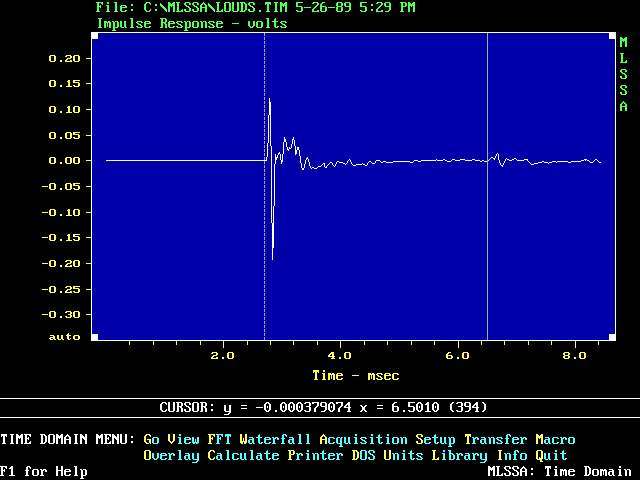640x480 pixels.
Task: Click the 'MLSSA: Time Domain' status text
Action: point(560,472)
